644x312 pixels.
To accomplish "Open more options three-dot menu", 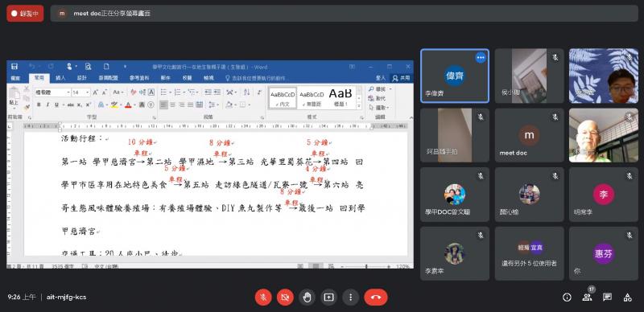I will (x=350, y=298).
